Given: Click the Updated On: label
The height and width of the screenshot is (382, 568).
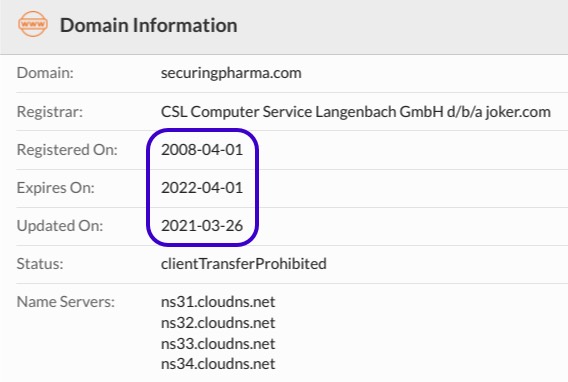Looking at the screenshot, I should tap(60, 226).
